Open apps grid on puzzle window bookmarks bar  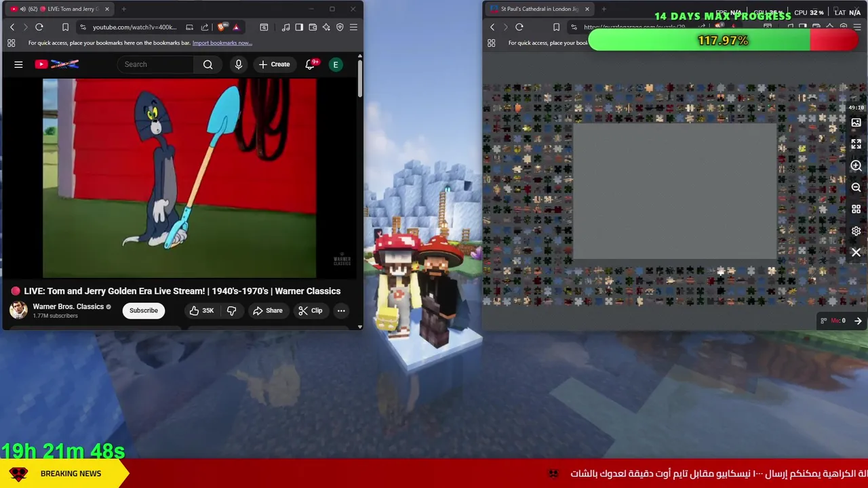pyautogui.click(x=492, y=43)
